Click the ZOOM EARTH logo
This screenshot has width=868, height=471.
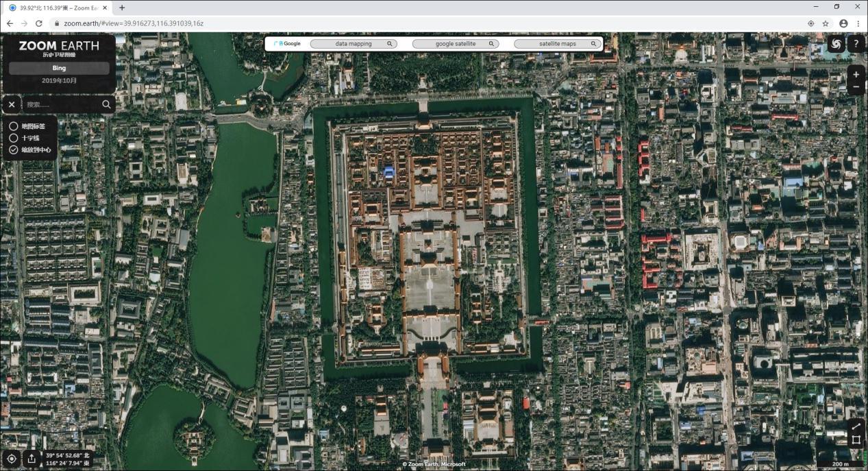[59, 46]
